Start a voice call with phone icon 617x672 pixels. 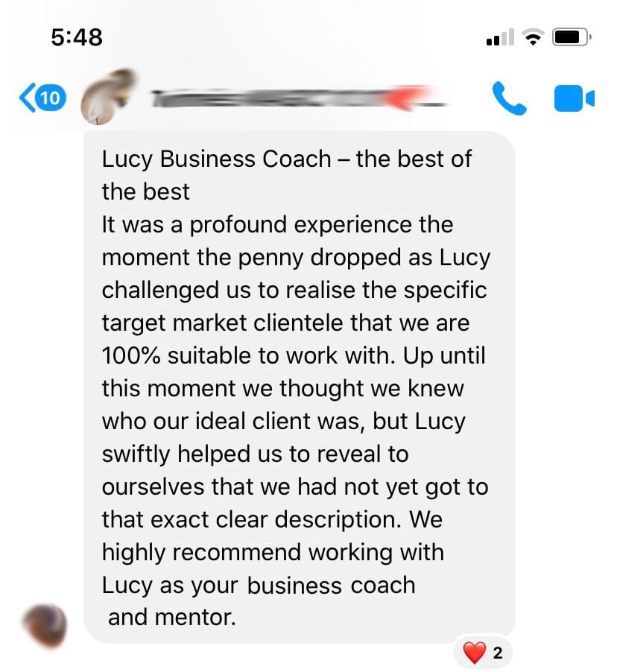[x=510, y=98]
